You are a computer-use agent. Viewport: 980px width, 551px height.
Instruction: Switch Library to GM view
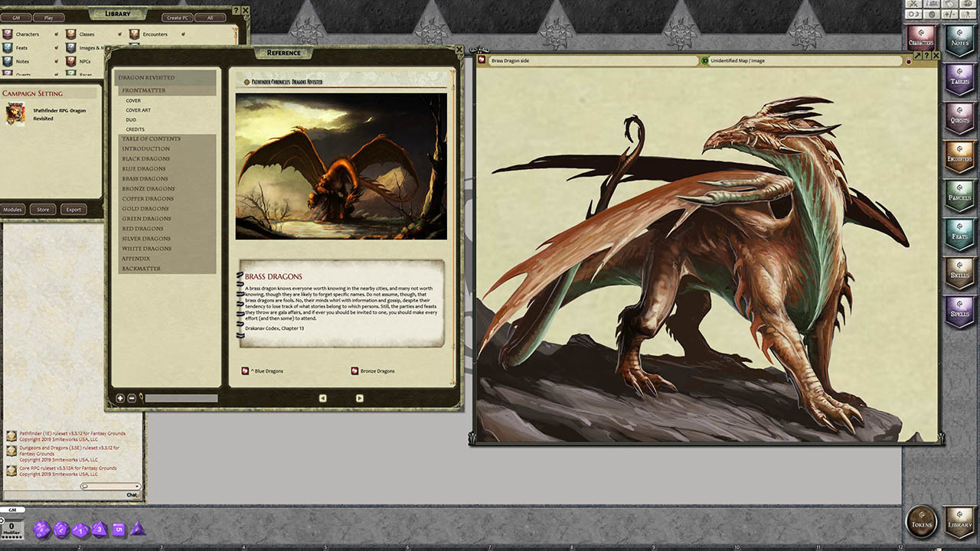pyautogui.click(x=16, y=17)
